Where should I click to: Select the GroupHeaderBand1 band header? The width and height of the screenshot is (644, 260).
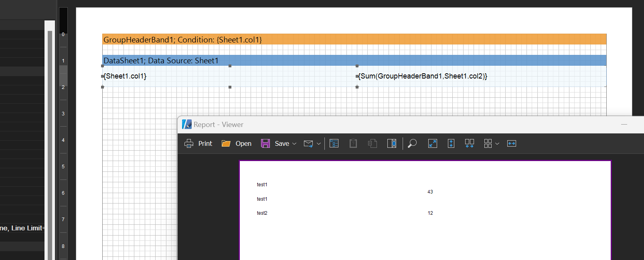354,39
